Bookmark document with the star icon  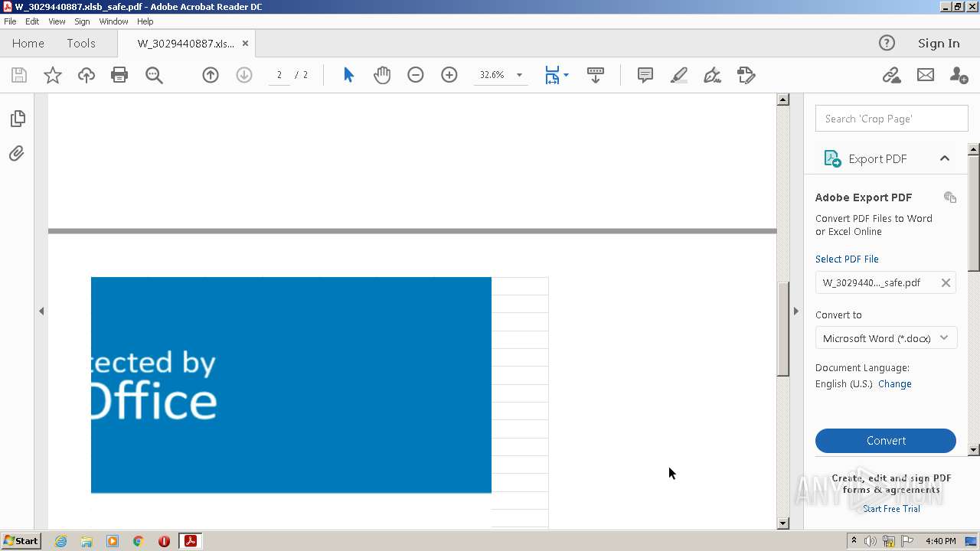click(x=53, y=75)
